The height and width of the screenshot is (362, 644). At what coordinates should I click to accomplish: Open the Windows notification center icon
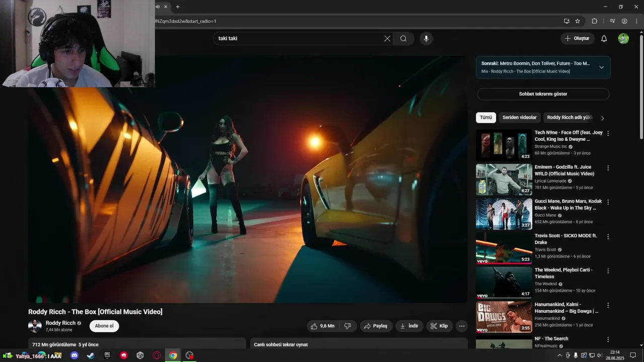point(633,355)
